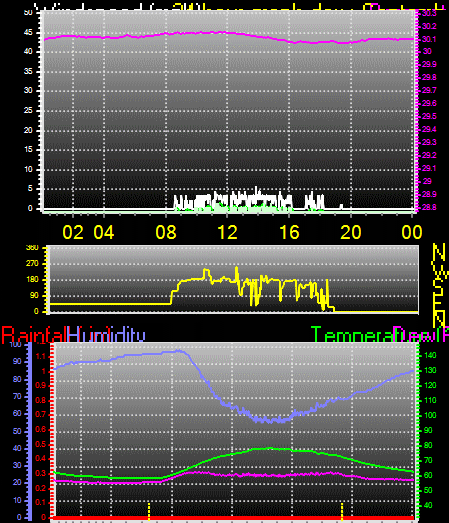Click the "40" value on green temperature axis
The width and height of the screenshot is (449, 523).
(x=428, y=505)
